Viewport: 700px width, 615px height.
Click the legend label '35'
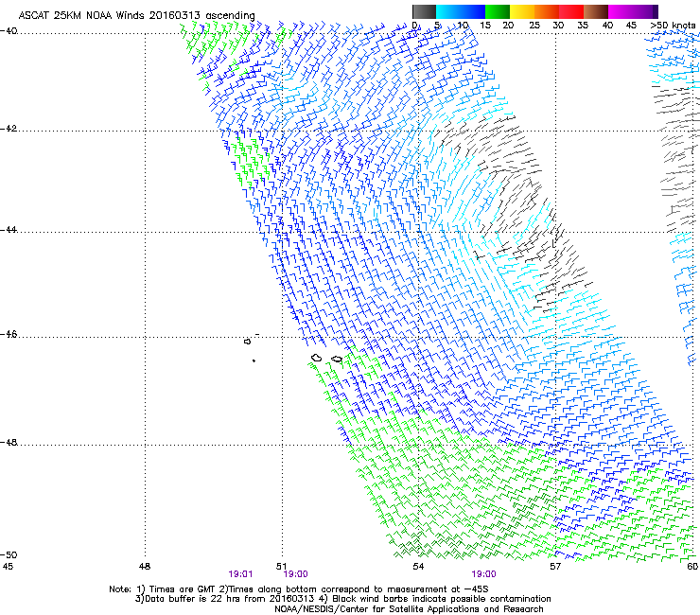coord(583,26)
